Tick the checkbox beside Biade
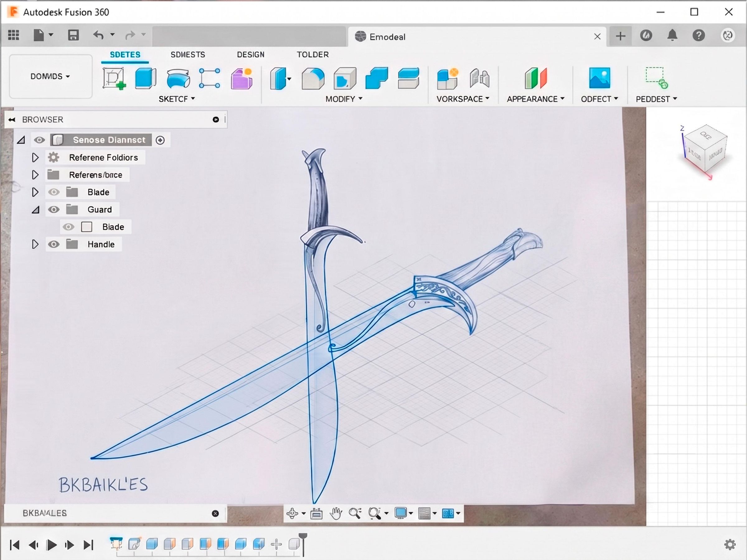This screenshot has height=560, width=747. (x=87, y=227)
